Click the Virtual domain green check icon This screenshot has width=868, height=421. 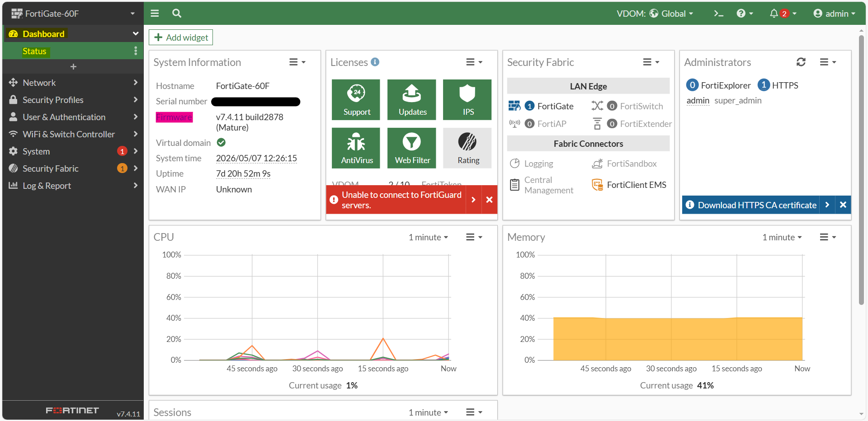click(x=221, y=142)
